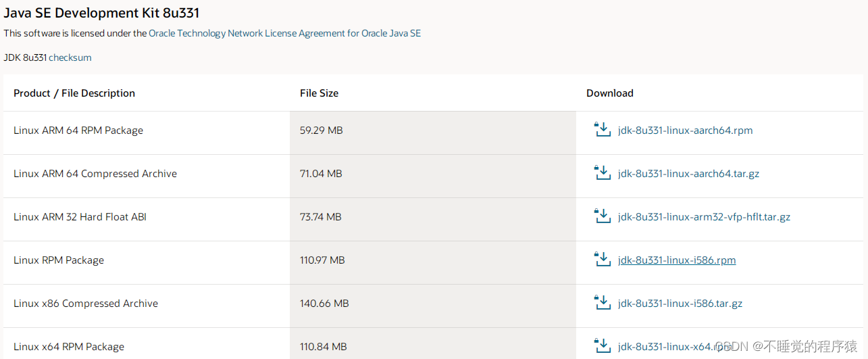The width and height of the screenshot is (868, 359).
Task: Click download icon for jdk-8u331-linux-aarch64.rpm
Action: [x=602, y=130]
